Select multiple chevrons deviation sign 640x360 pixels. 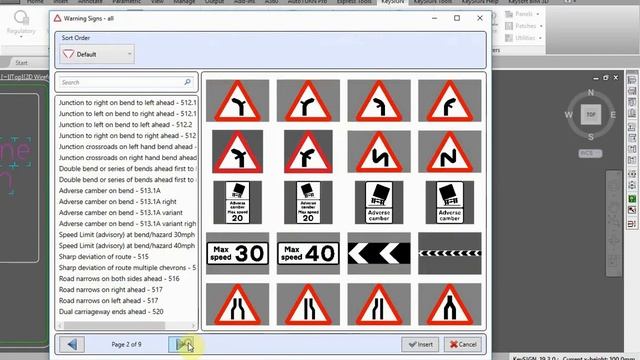(450, 253)
